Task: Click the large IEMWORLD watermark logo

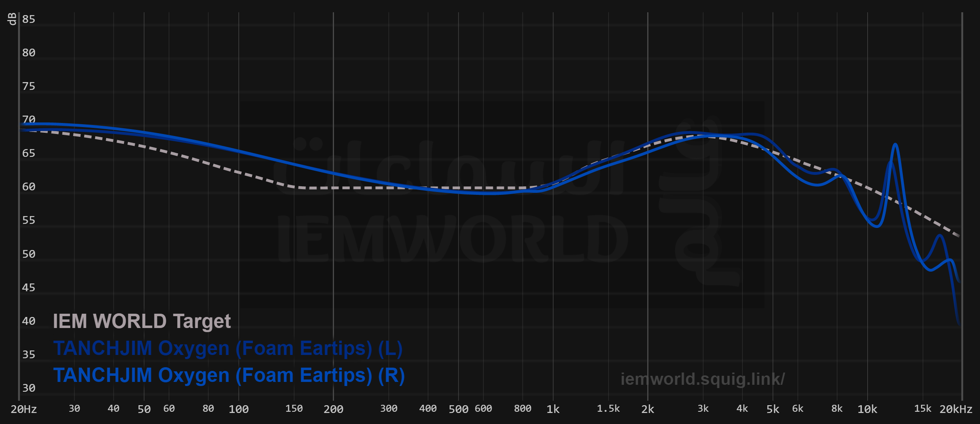Action: pyautogui.click(x=452, y=239)
